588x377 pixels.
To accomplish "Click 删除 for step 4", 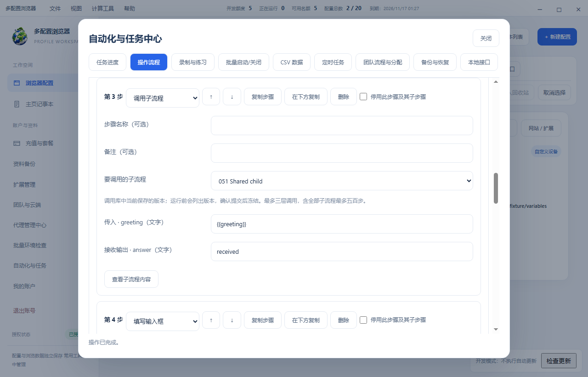I will tap(344, 320).
